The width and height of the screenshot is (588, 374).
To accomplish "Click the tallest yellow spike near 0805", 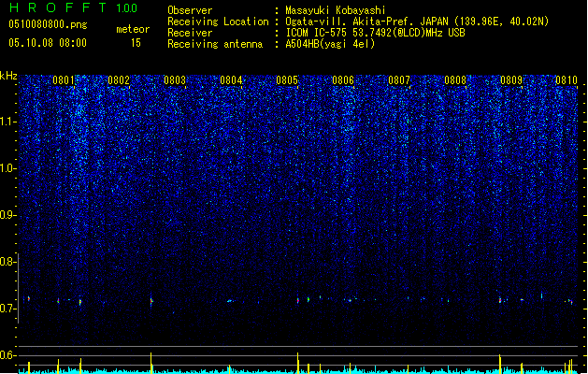I will click(298, 363).
